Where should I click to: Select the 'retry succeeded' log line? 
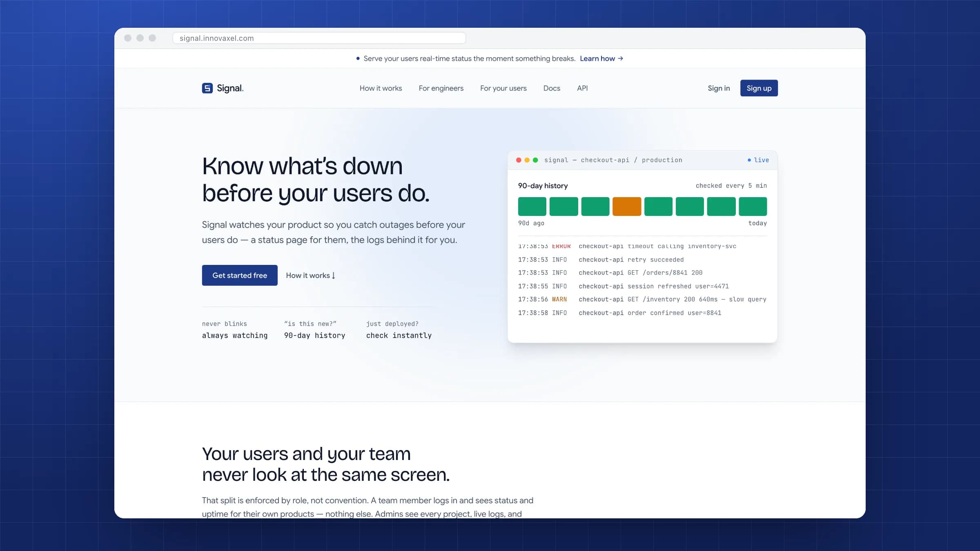coord(642,260)
